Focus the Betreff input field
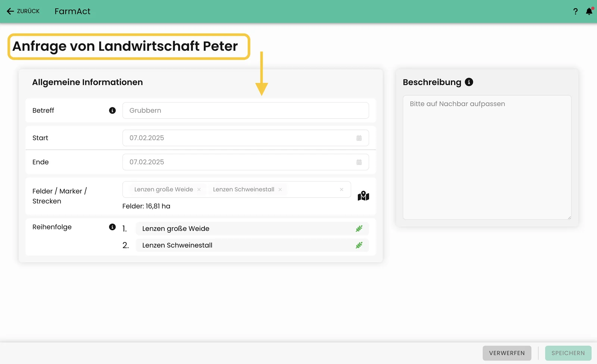This screenshot has width=597, height=364. (246, 110)
